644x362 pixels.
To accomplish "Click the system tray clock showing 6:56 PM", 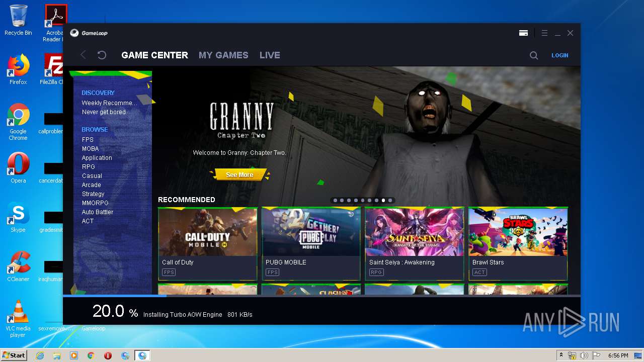I will pos(618,355).
